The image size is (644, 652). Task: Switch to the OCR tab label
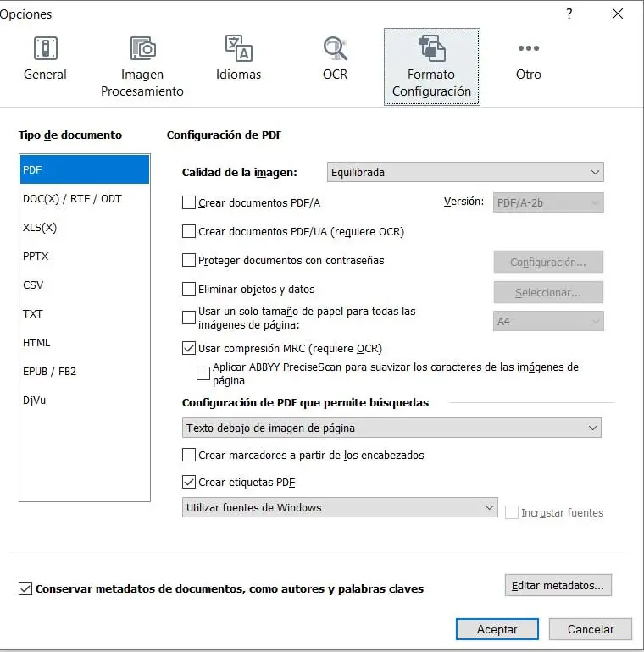[x=335, y=75]
